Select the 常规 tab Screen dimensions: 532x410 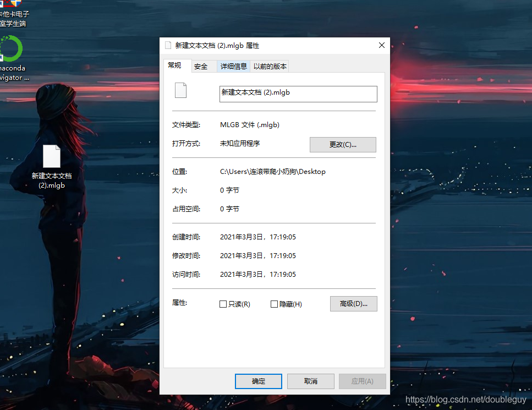(x=175, y=65)
